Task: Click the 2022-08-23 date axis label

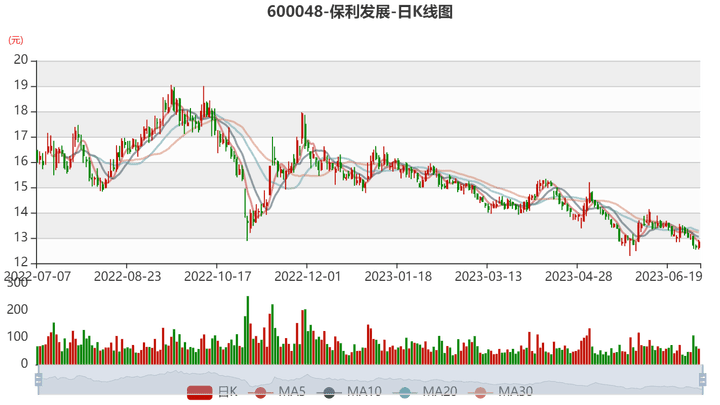Action: click(x=128, y=276)
